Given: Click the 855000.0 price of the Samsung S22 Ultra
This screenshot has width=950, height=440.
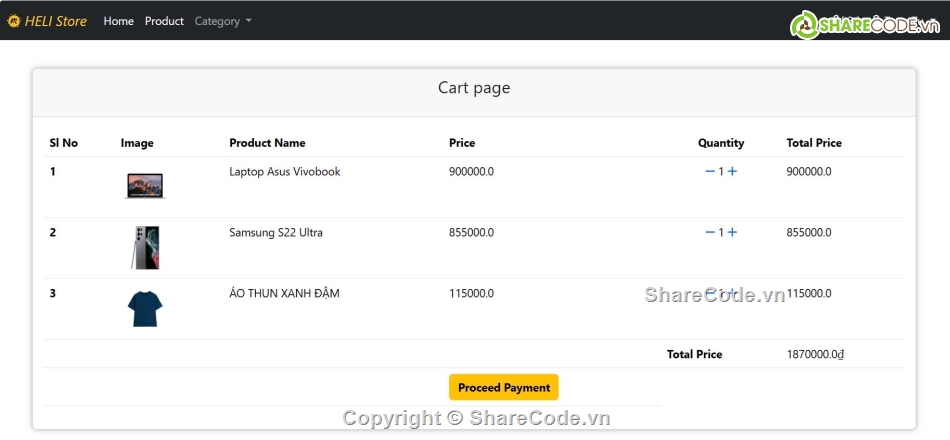Looking at the screenshot, I should point(471,232).
